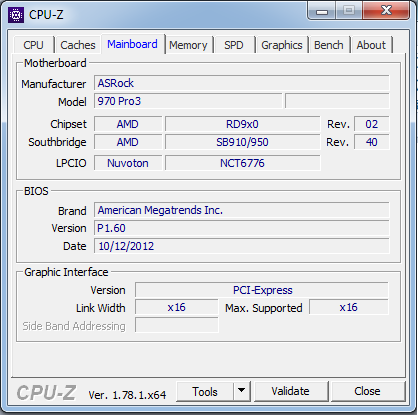Open the CPU tab
The image size is (418, 415).
pos(33,45)
